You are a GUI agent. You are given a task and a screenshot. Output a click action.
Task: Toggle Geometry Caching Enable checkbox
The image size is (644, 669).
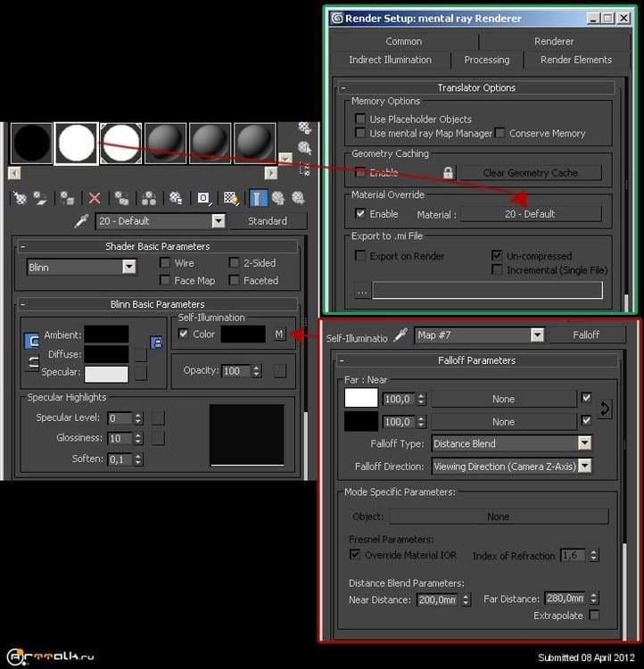[360, 172]
